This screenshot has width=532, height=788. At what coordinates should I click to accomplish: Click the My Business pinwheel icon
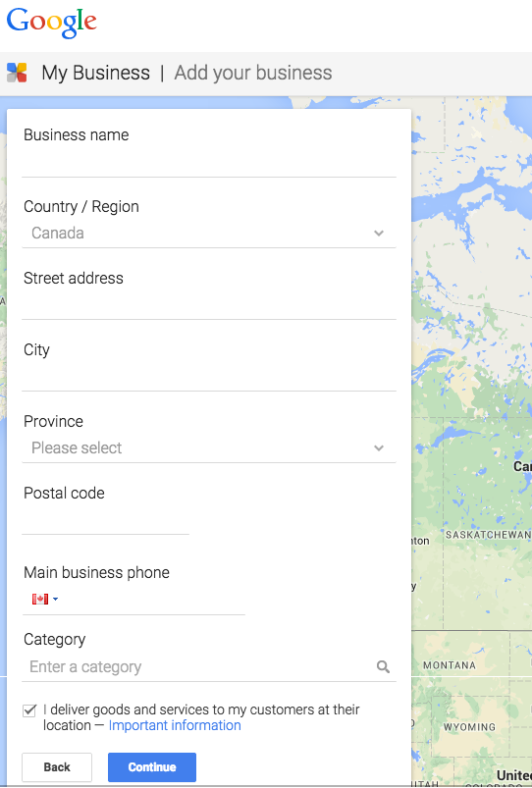click(17, 73)
